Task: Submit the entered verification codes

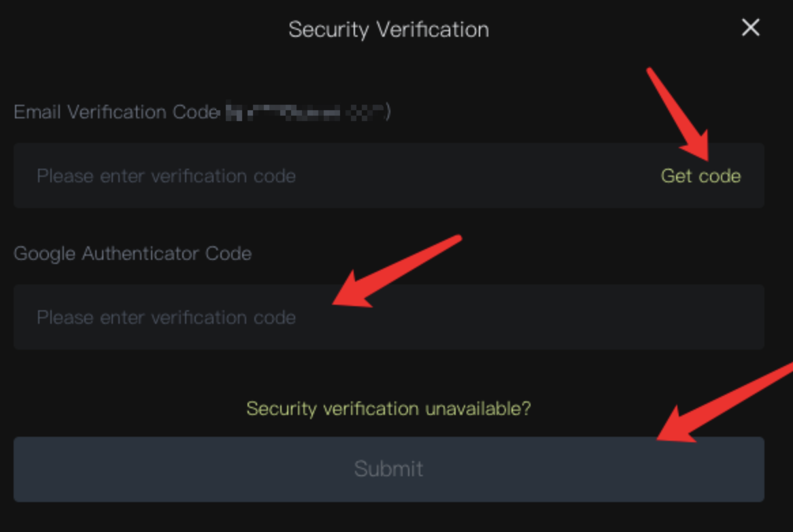Action: [x=388, y=469]
